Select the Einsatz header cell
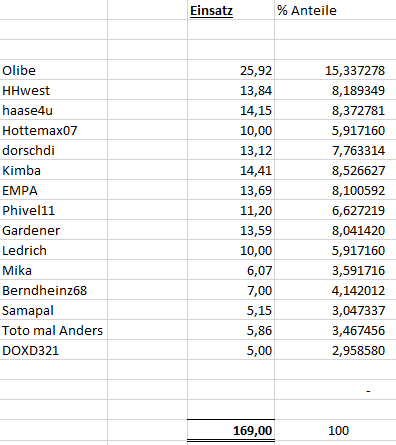 tap(231, 10)
